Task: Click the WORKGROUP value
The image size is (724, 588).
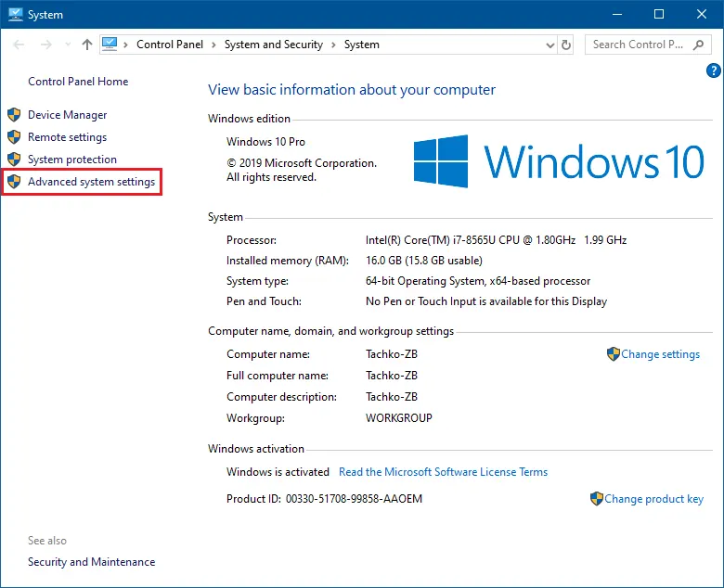Action: coord(399,418)
